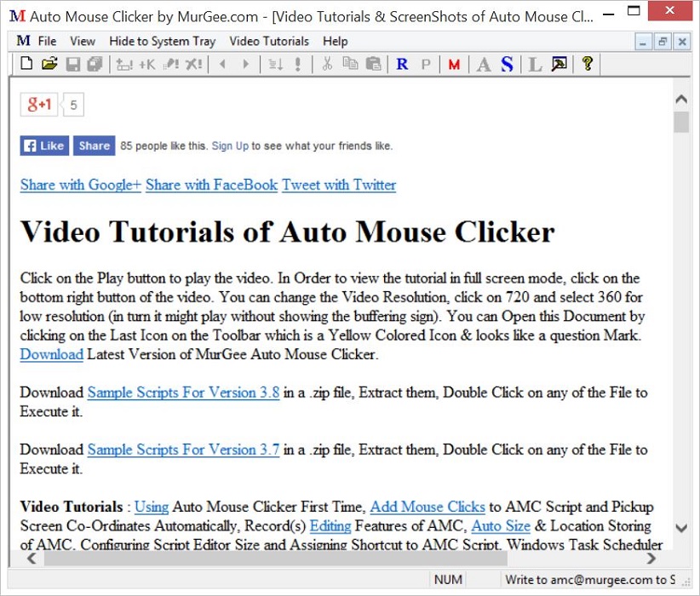Click the lone exclamation mark toolbar icon
The image size is (700, 596).
(298, 65)
